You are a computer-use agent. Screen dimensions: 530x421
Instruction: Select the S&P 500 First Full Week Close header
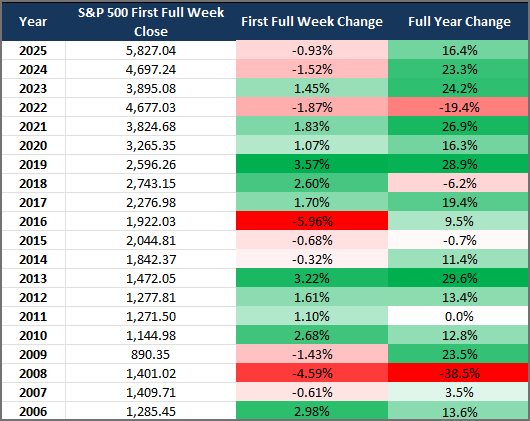[x=151, y=22]
